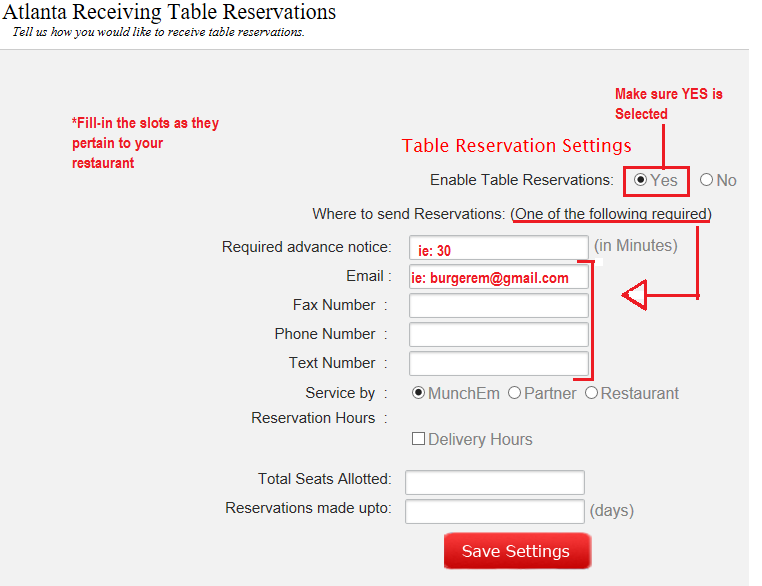Select Yes for Enable Table Reservations
This screenshot has width=762, height=586.
pyautogui.click(x=641, y=180)
